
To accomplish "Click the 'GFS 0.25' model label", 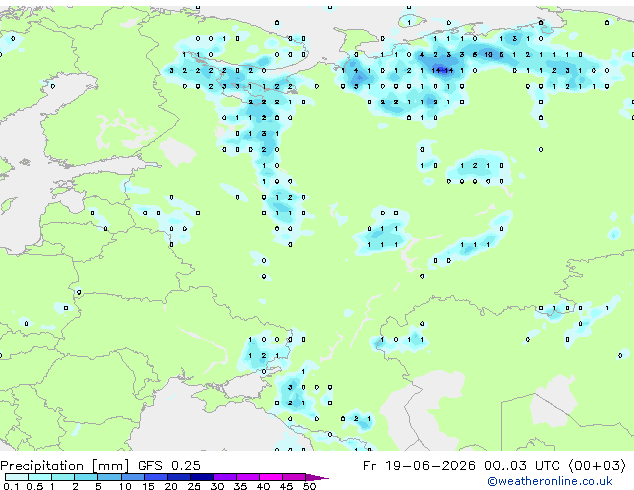I will pyautogui.click(x=169, y=466).
